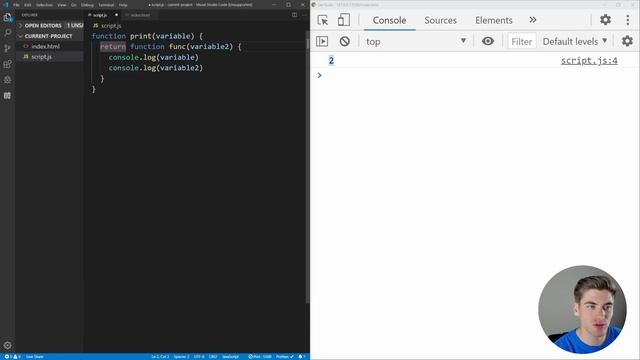640x360 pixels.
Task: Create a live expression with eye icon
Action: 488,41
